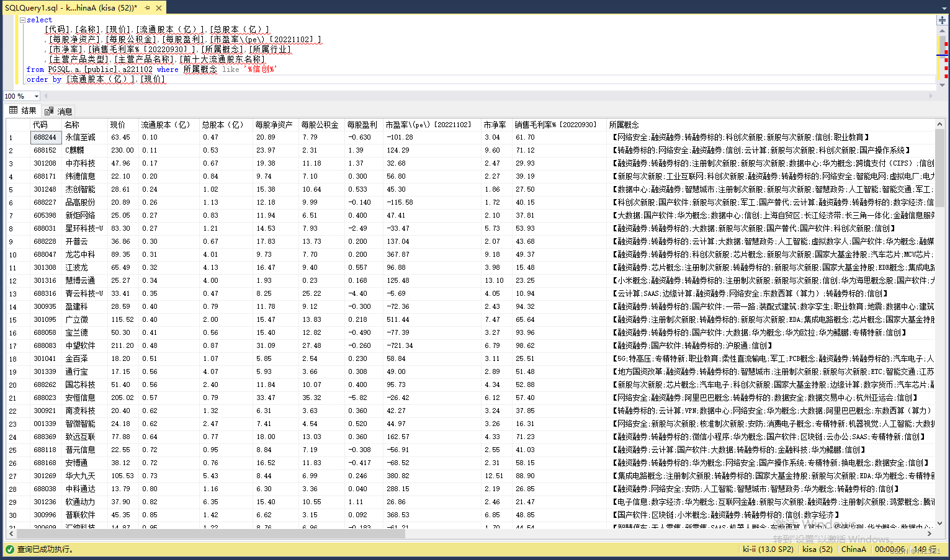The image size is (950, 560).
Task: Open the 100% zoom level dropdown
Action: coord(35,96)
